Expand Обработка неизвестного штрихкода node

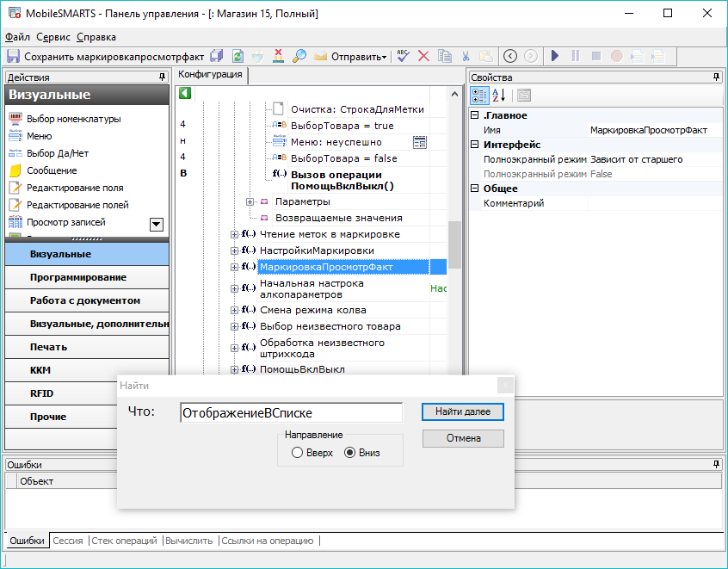point(234,348)
